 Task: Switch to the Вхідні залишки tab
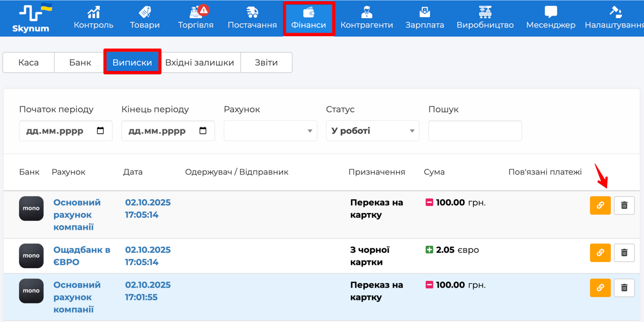click(200, 63)
